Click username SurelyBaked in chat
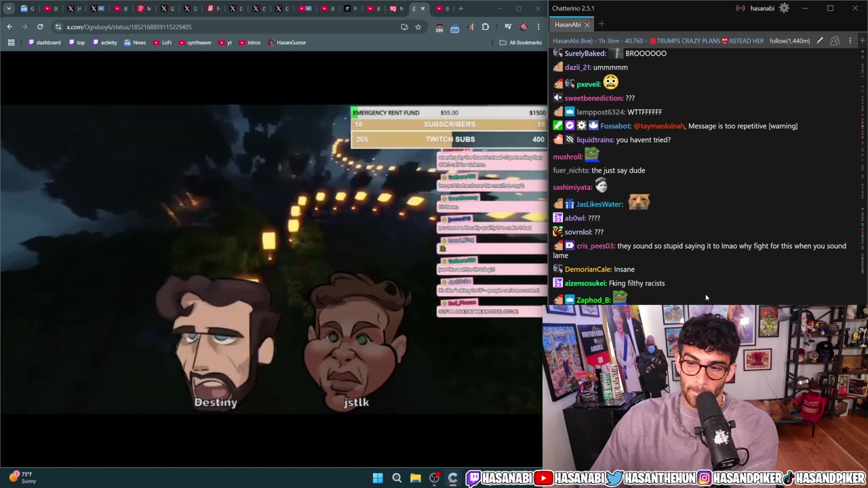Viewport: 868px width, 488px height. click(x=585, y=53)
